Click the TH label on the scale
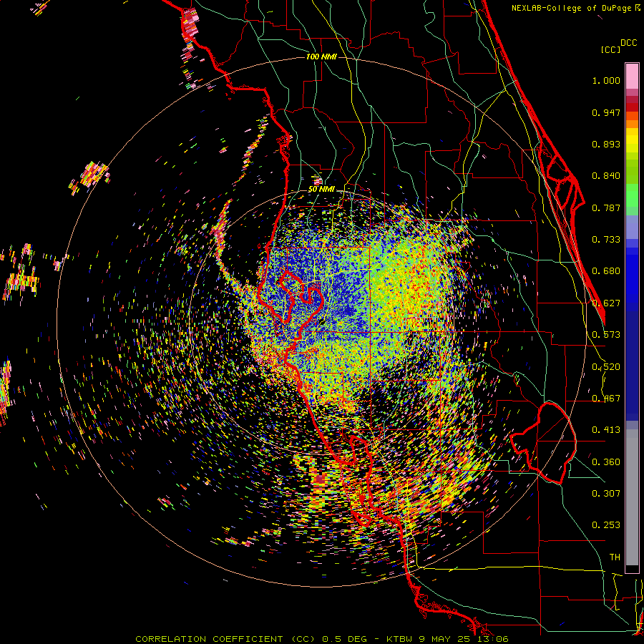Viewport: 644px width, 644px height. coord(615,557)
